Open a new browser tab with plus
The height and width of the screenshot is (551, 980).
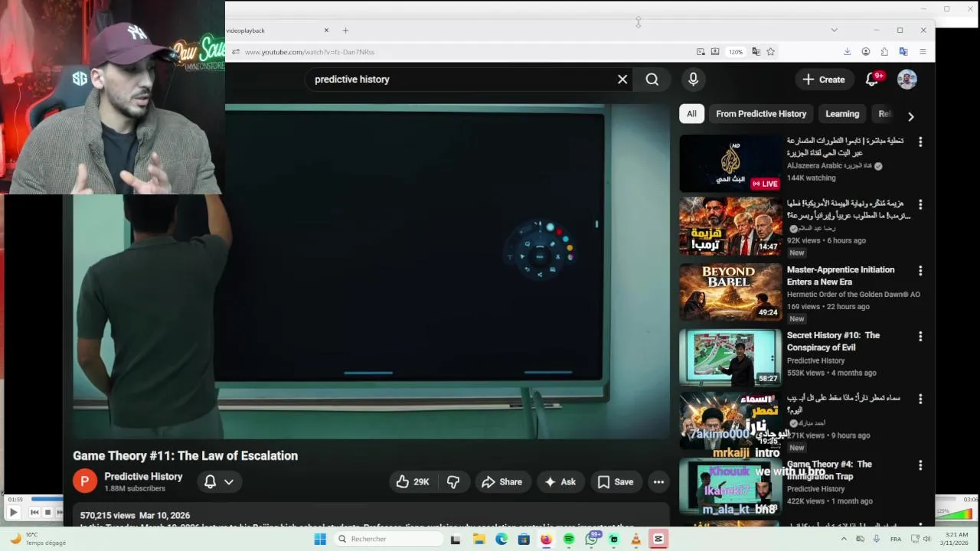point(345,31)
